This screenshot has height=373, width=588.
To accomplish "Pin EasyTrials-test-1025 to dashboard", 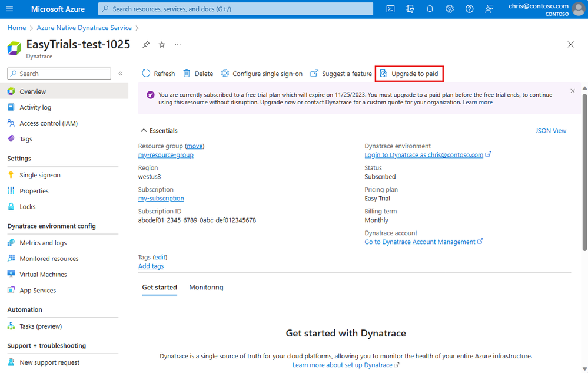I will pyautogui.click(x=146, y=45).
